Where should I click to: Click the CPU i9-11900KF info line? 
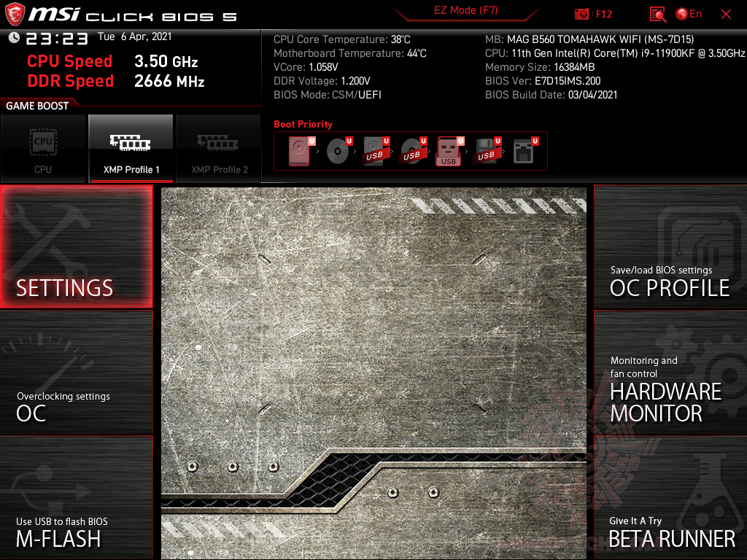coord(615,53)
